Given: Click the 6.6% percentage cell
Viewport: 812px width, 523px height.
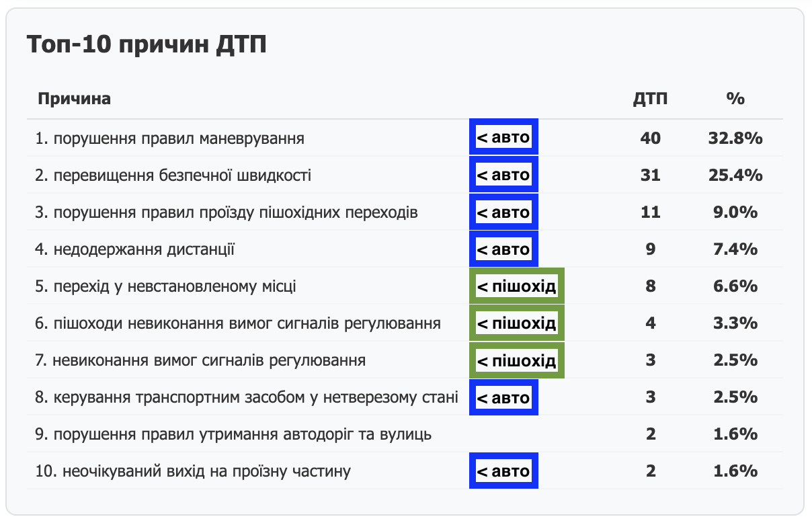Looking at the screenshot, I should (735, 287).
